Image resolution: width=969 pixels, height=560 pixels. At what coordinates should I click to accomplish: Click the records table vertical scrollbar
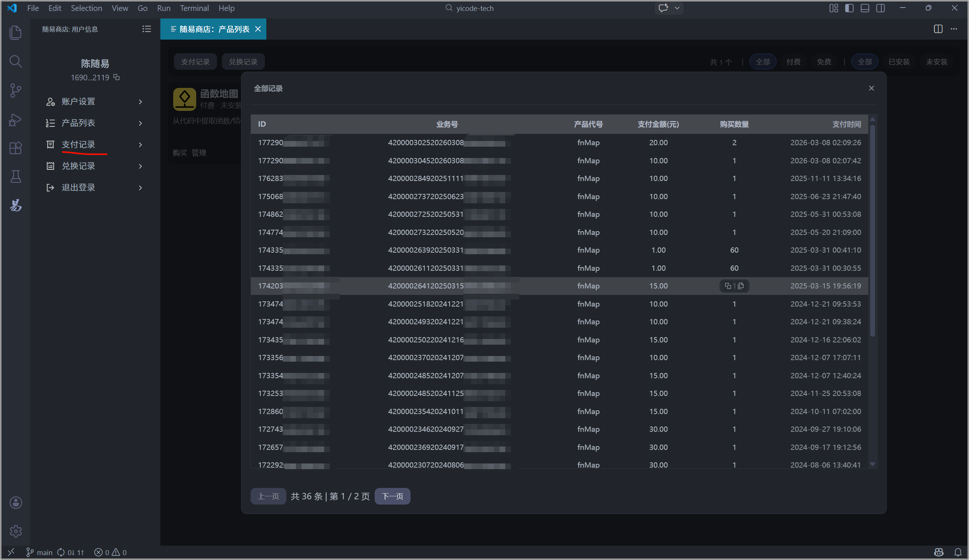click(872, 231)
